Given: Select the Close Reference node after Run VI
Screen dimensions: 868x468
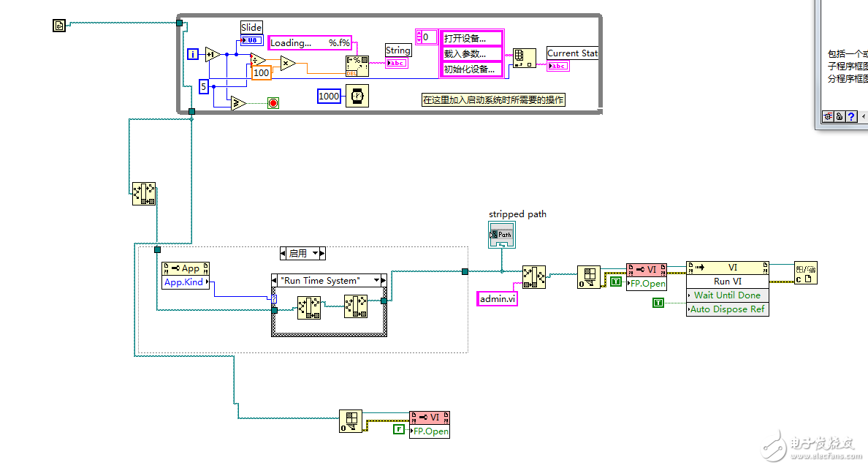Looking at the screenshot, I should pyautogui.click(x=805, y=273).
